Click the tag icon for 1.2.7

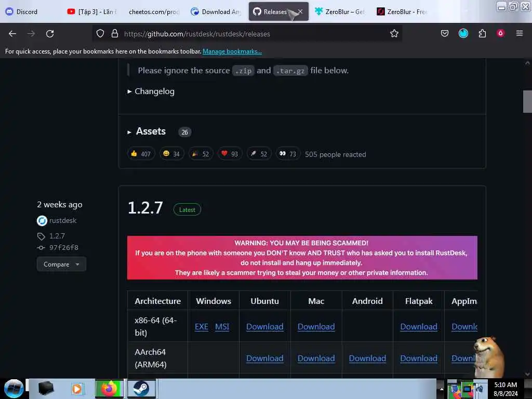[41, 236]
